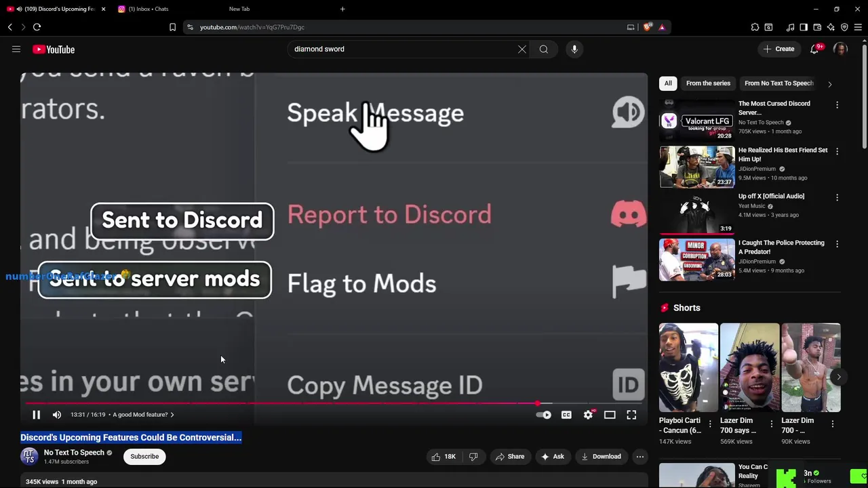The width and height of the screenshot is (868, 488).
Task: Close the Discord's Upcoming Features tab
Action: (x=103, y=9)
